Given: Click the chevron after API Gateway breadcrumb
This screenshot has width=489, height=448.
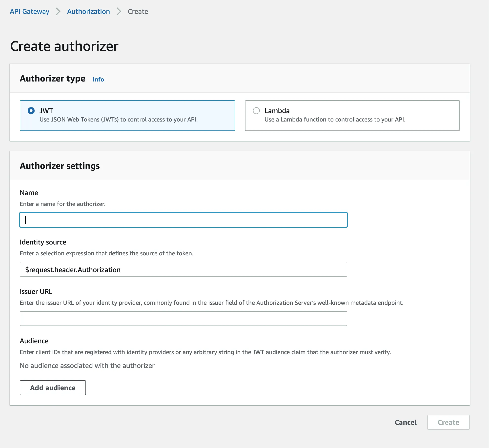Looking at the screenshot, I should [x=58, y=11].
